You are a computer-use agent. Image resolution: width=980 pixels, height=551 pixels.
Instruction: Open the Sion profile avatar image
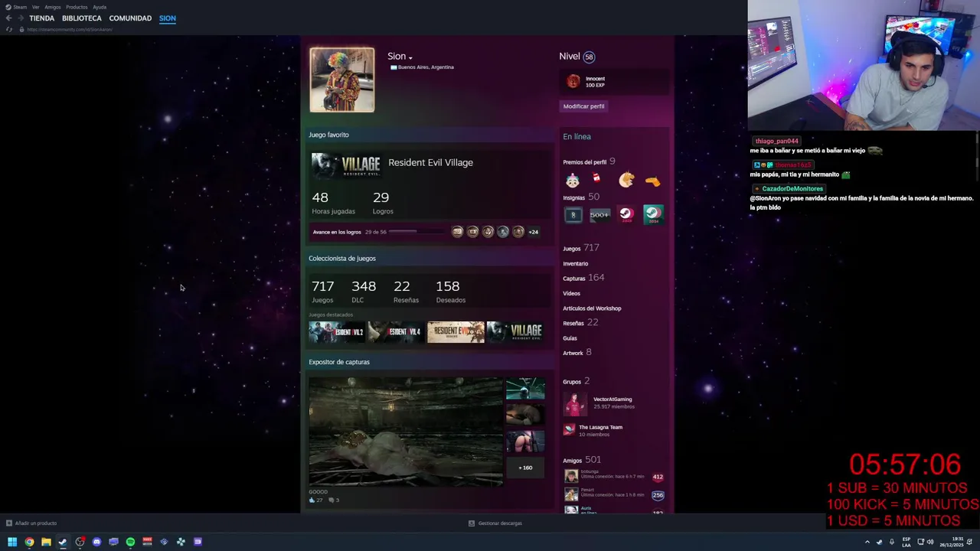(341, 80)
